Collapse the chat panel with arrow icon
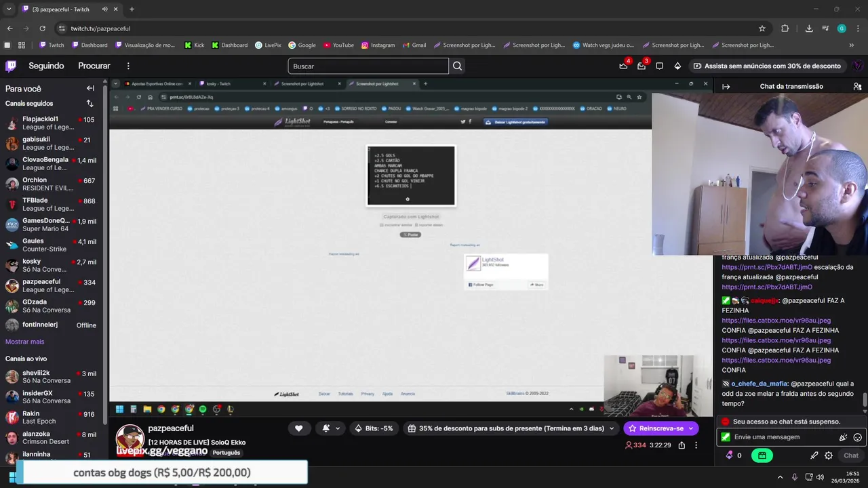The width and height of the screenshot is (868, 488). click(x=726, y=87)
